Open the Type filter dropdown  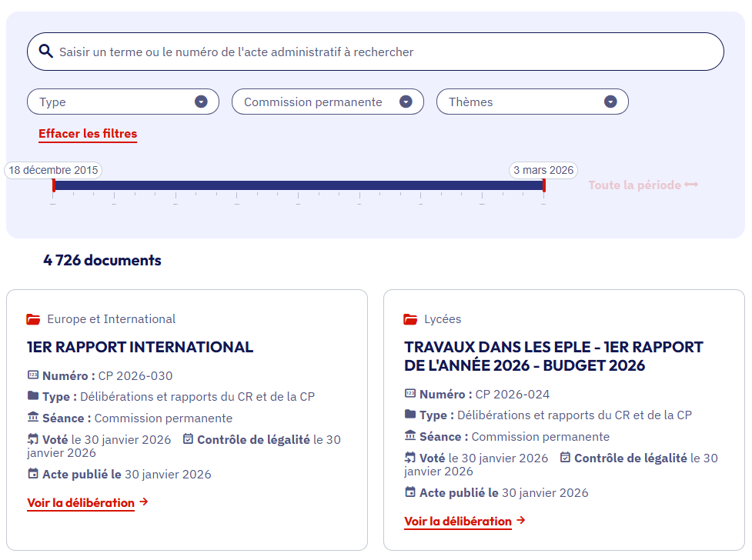pyautogui.click(x=123, y=102)
